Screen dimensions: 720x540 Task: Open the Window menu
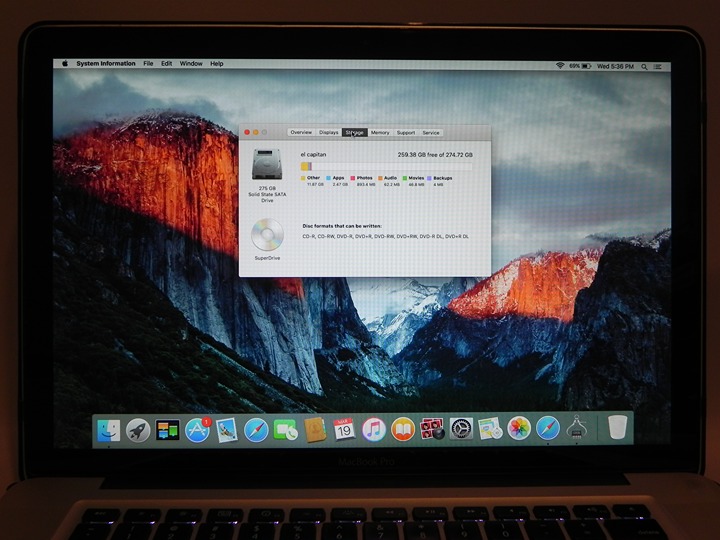pyautogui.click(x=191, y=63)
